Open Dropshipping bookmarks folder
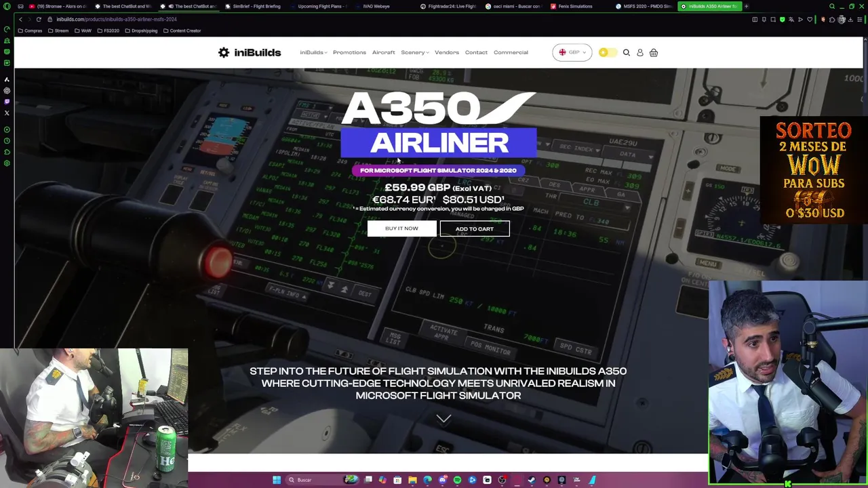 tap(141, 30)
